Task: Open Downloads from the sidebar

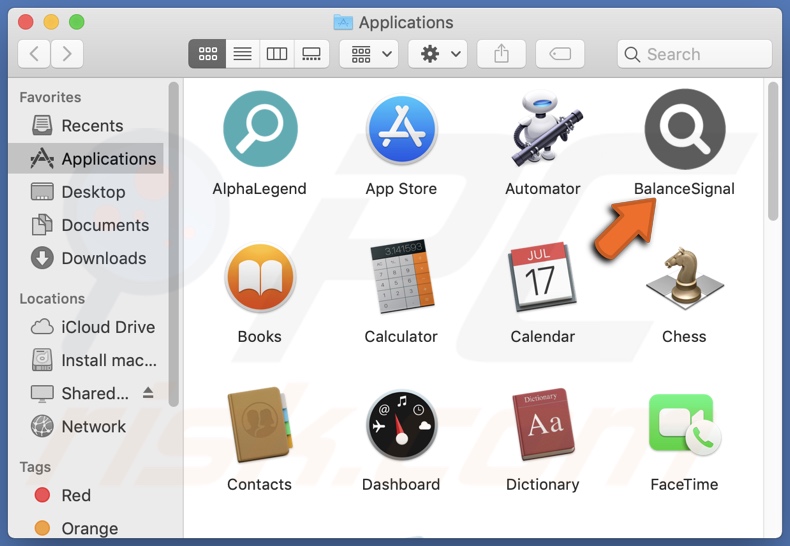Action: point(86,258)
